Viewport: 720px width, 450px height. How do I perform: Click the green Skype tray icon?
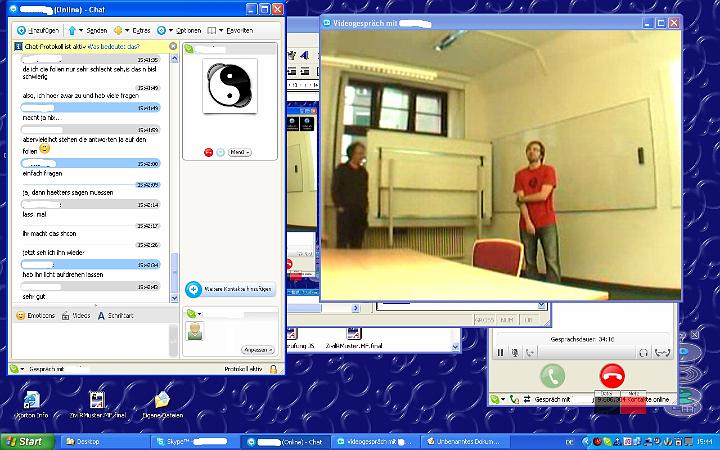[x=608, y=442]
